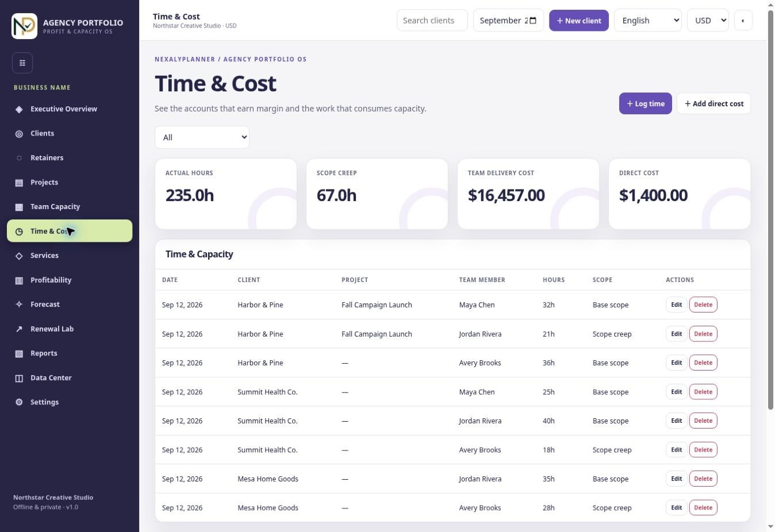
Task: Go to Team Capacity page
Action: point(70,207)
